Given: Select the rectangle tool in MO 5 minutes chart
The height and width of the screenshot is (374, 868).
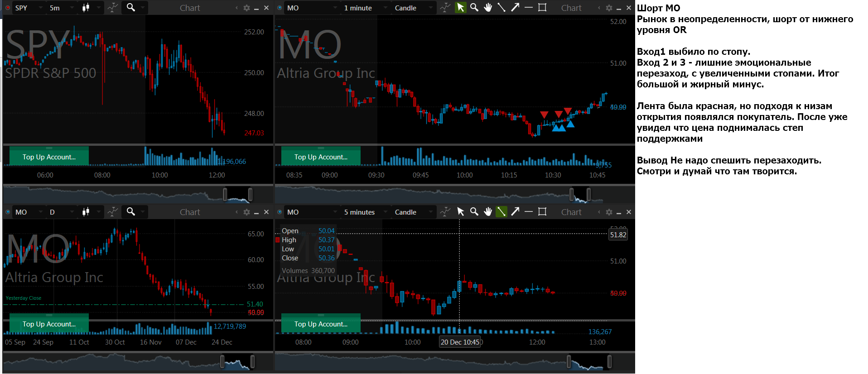Looking at the screenshot, I should (x=542, y=211).
